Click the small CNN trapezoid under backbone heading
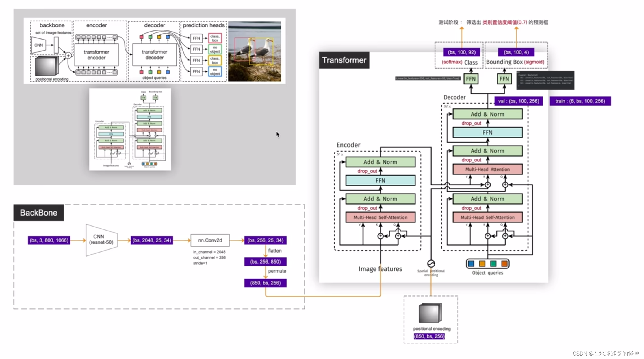644x359 pixels. tap(38, 45)
